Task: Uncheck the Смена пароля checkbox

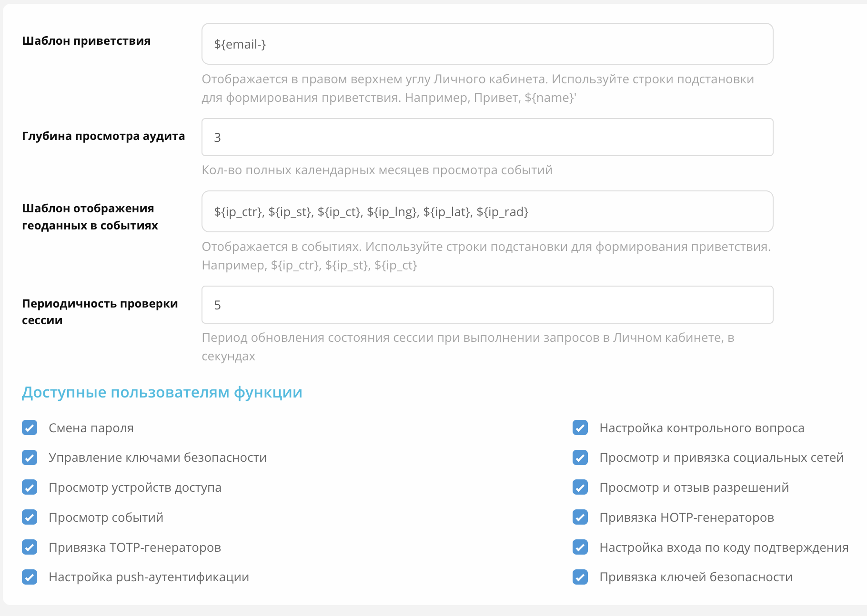Action: [30, 428]
